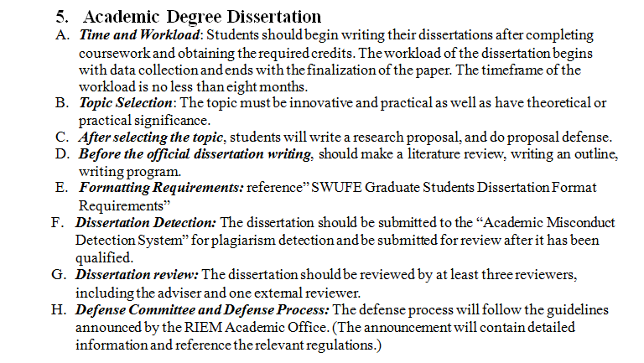The width and height of the screenshot is (644, 363).
Task: Click the bold label "Formatting Requirements:"
Action: 161,189
